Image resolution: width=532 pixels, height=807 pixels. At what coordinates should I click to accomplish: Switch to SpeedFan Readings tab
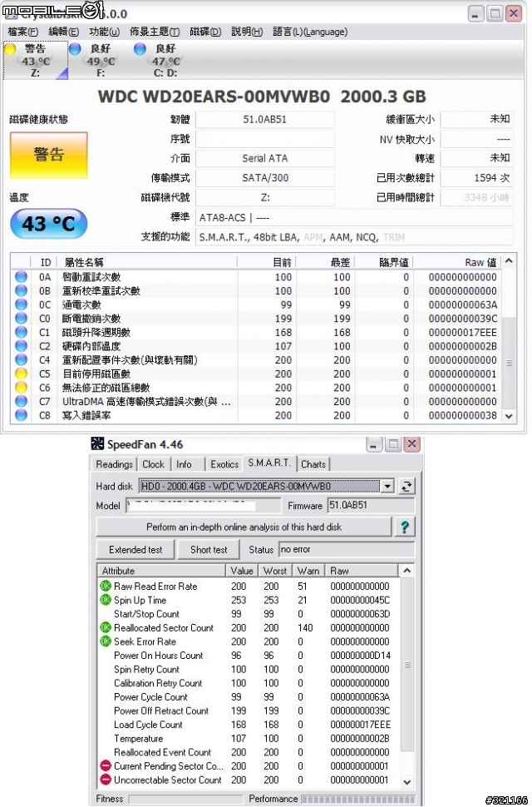(x=114, y=464)
